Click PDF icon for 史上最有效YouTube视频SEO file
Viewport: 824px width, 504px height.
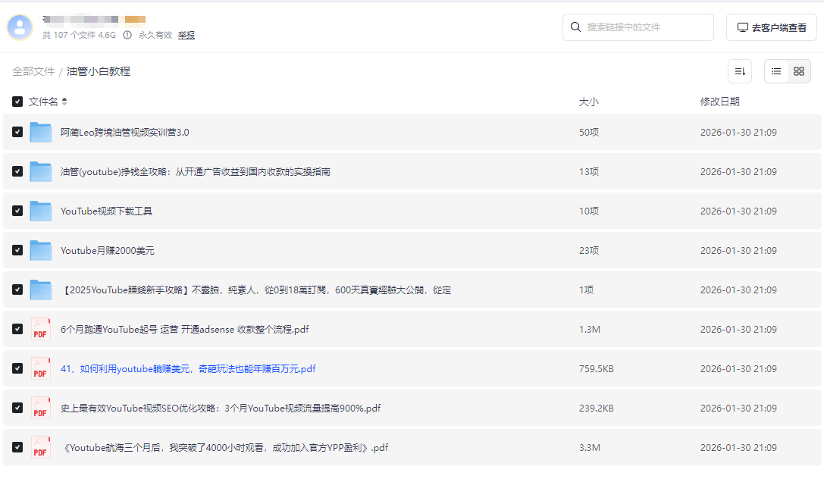click(40, 408)
